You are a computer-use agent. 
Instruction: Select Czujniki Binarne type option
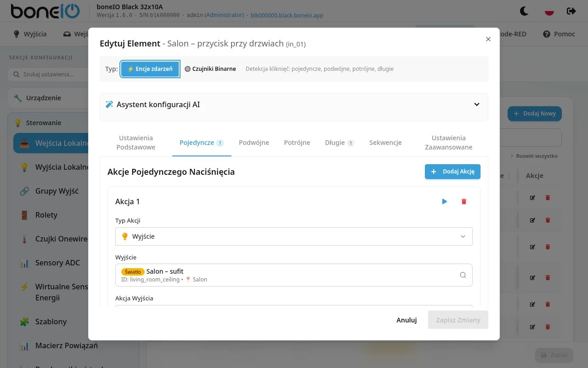coord(210,69)
